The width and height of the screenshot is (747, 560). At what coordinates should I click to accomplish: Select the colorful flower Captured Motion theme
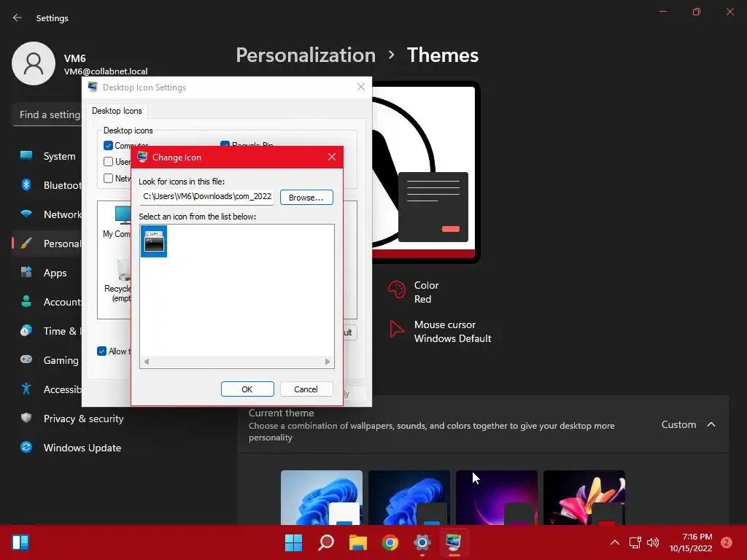pyautogui.click(x=584, y=497)
